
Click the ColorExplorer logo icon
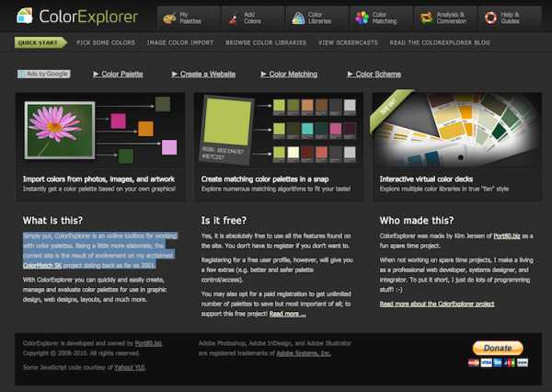24,16
